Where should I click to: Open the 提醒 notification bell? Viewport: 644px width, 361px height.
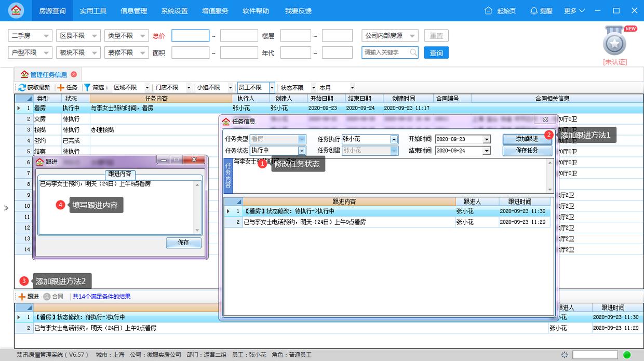coord(533,10)
